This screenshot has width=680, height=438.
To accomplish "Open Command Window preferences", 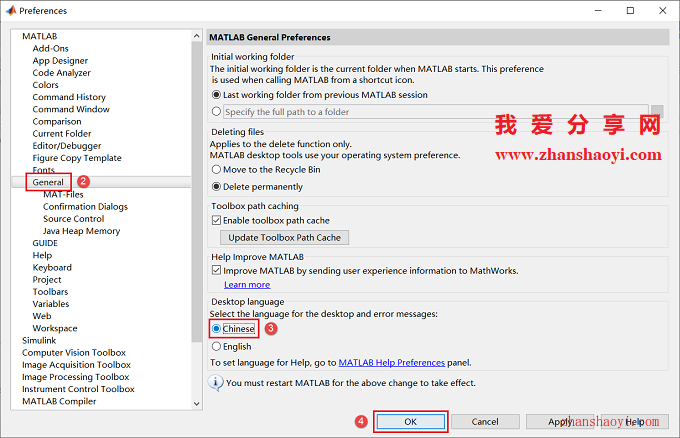I will click(71, 109).
